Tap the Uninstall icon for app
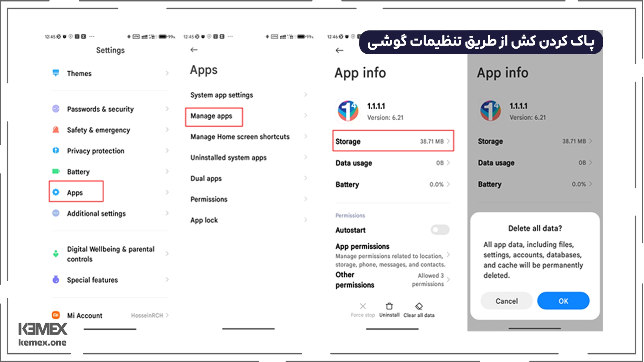Viewport: 644px width, 362px height. click(x=389, y=308)
